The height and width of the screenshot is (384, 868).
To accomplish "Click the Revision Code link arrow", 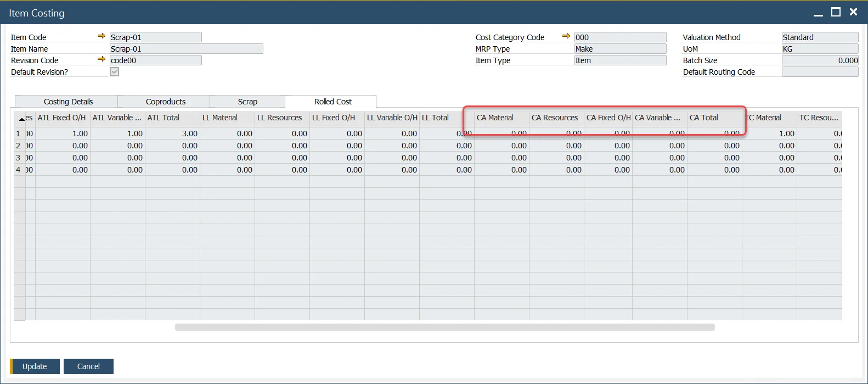I will click(102, 59).
